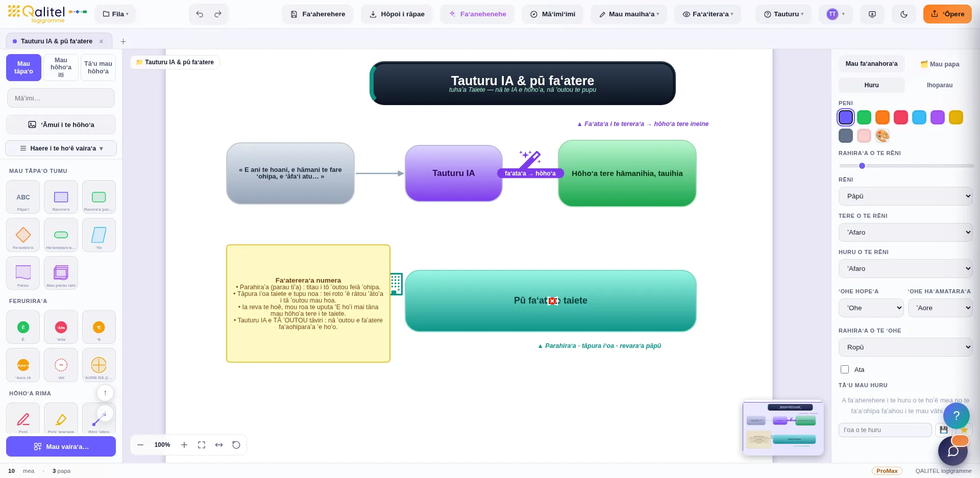Screen dimensions: 980x478
Task: Click the Faʻaherehere save button
Action: coord(317,14)
